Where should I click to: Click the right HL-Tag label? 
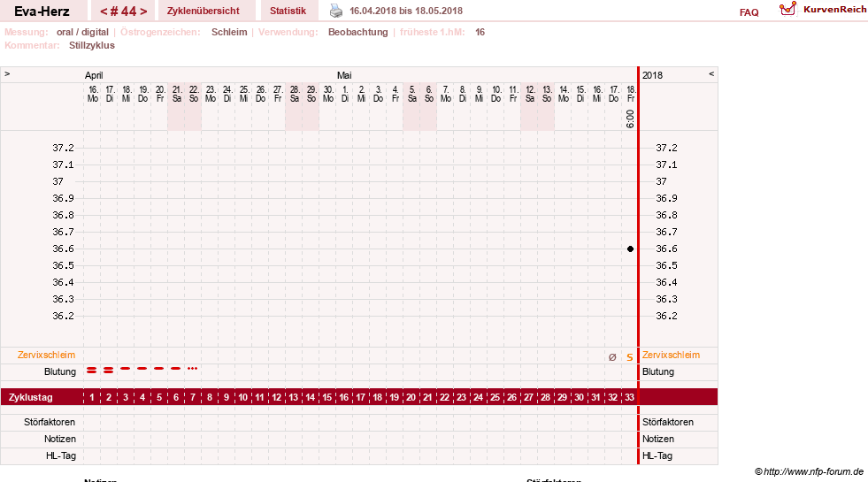(657, 456)
